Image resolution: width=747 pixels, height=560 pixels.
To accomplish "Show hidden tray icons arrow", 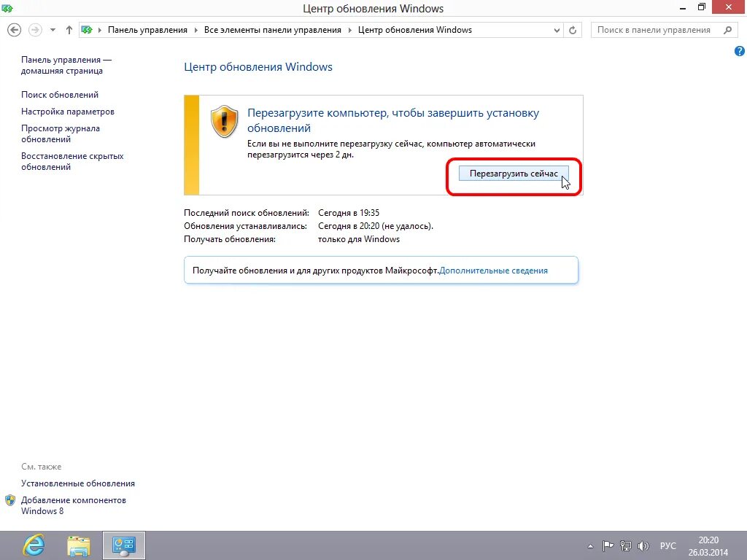I will pyautogui.click(x=590, y=546).
